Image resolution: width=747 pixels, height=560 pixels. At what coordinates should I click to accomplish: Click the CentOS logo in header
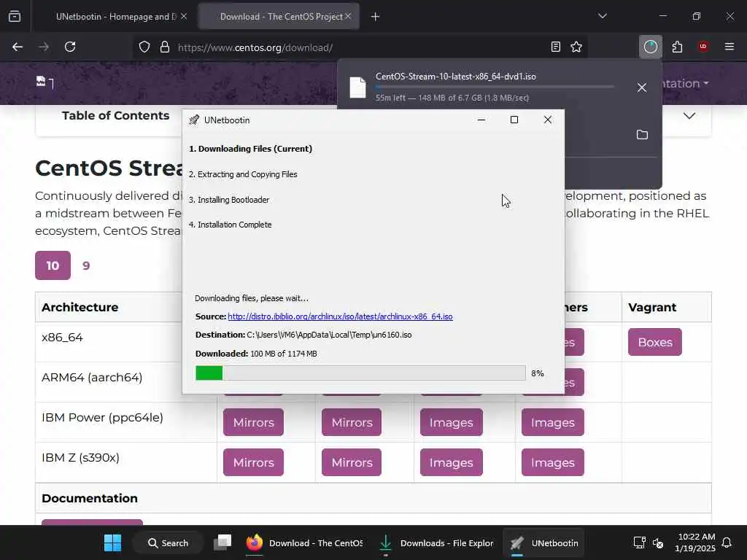[x=44, y=82]
